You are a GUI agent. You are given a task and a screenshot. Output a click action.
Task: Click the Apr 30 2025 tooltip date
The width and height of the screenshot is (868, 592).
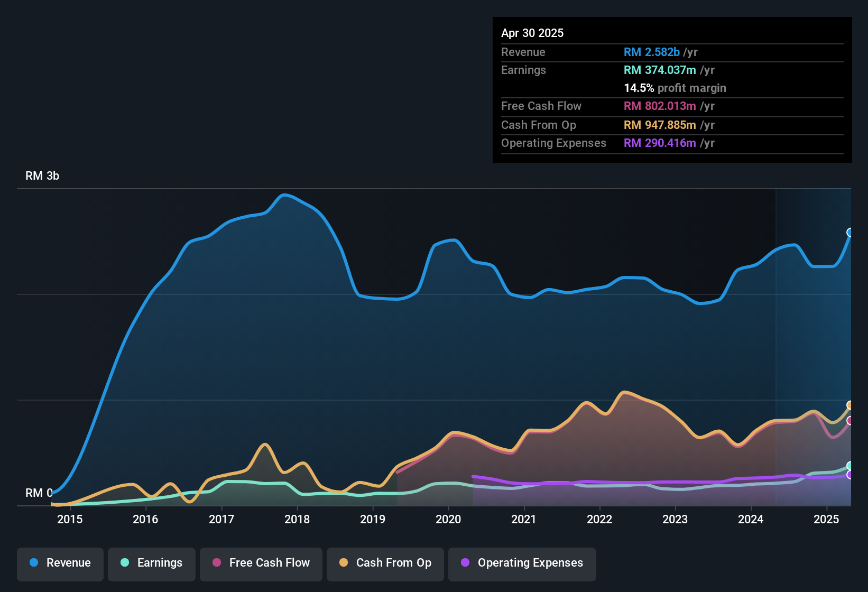(532, 33)
